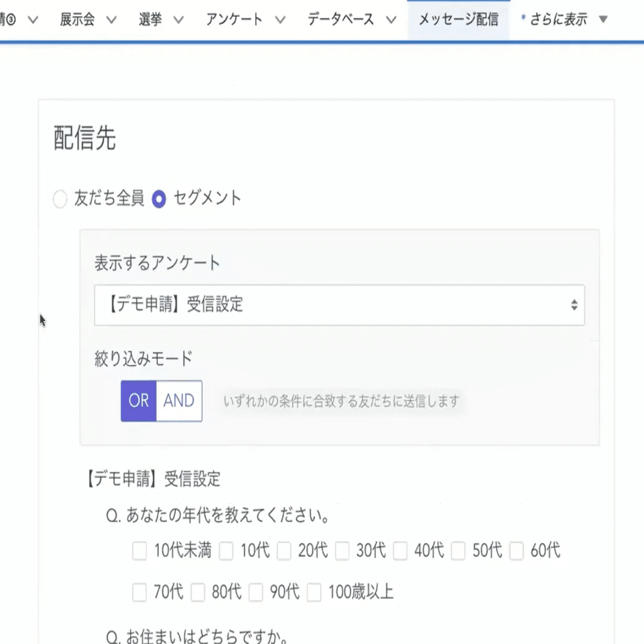Check the 100歳以上 checkbox
Image resolution: width=644 pixels, height=644 pixels.
(315, 592)
